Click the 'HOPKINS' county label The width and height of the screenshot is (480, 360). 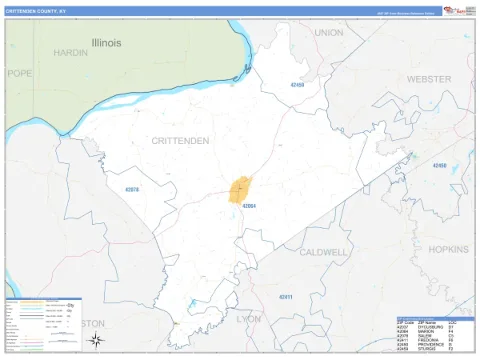tap(448, 249)
